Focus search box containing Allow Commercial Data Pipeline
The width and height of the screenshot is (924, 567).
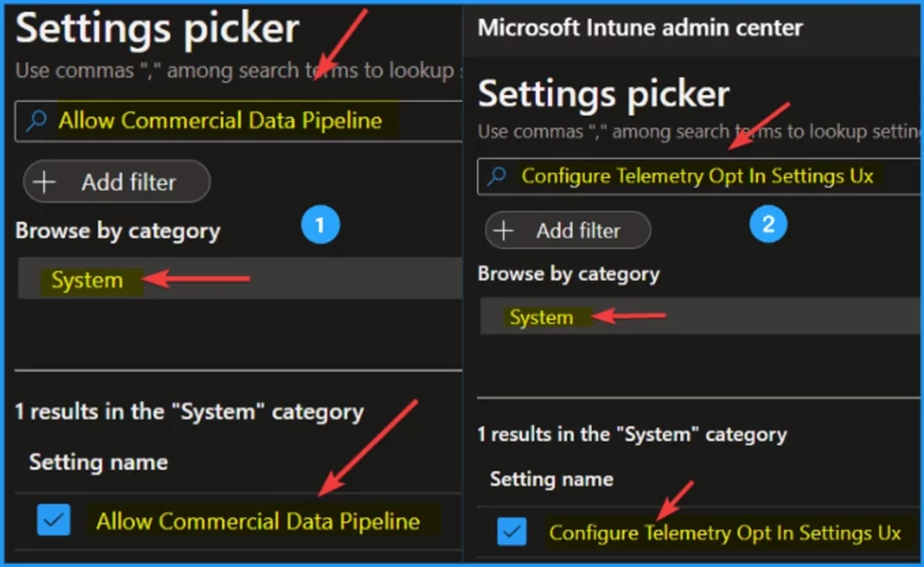238,121
